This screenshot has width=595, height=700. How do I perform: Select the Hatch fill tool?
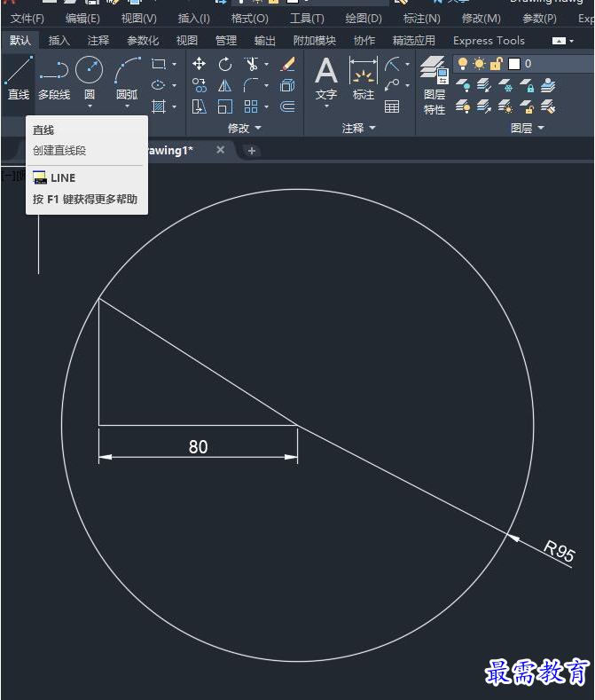click(158, 106)
